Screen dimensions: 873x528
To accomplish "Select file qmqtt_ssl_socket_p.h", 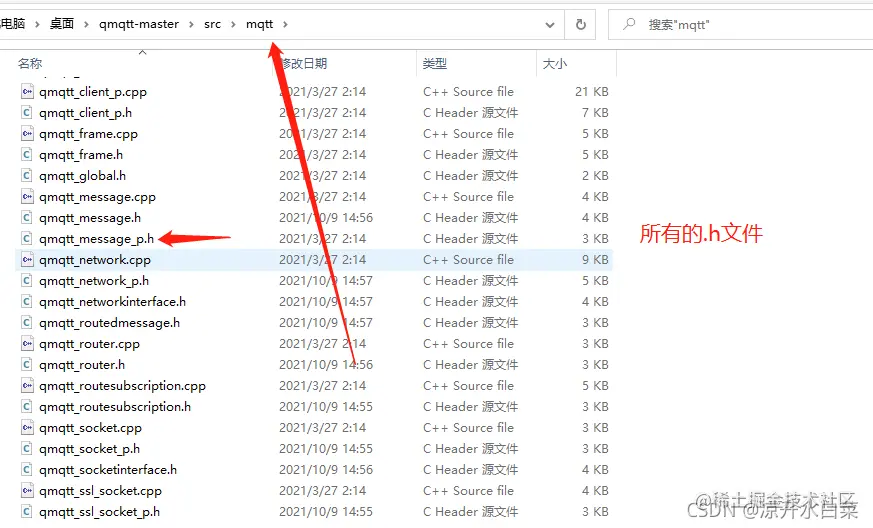I will click(99, 512).
